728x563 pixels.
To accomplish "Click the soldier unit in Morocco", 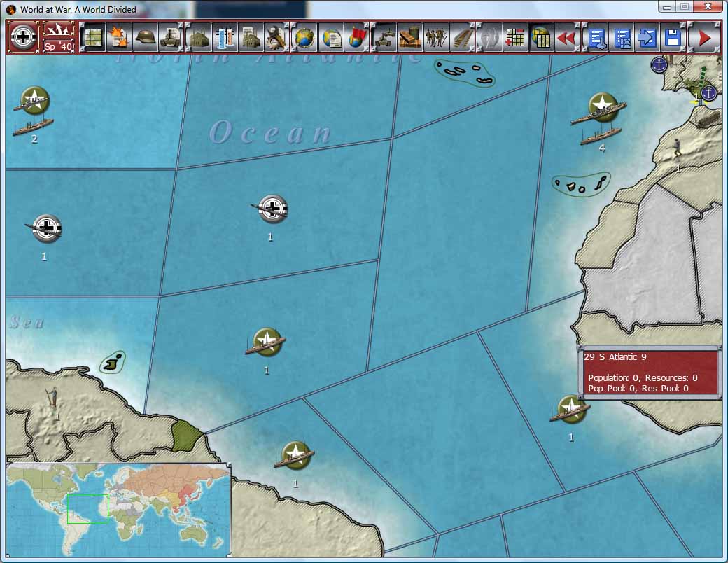I will [x=677, y=148].
